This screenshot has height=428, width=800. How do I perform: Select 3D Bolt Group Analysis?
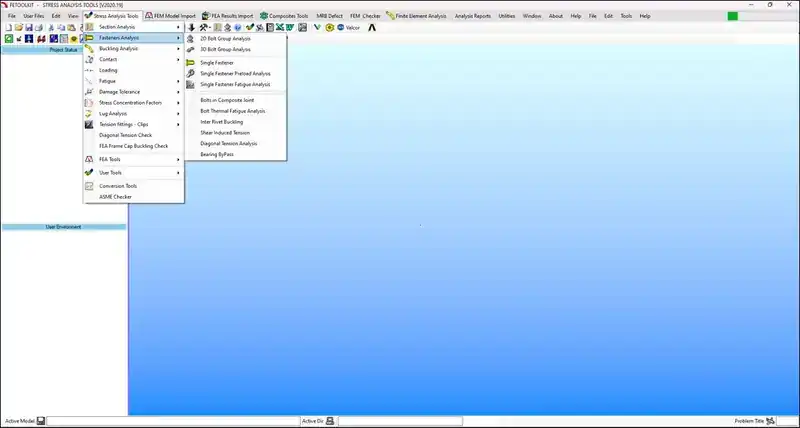235,49
